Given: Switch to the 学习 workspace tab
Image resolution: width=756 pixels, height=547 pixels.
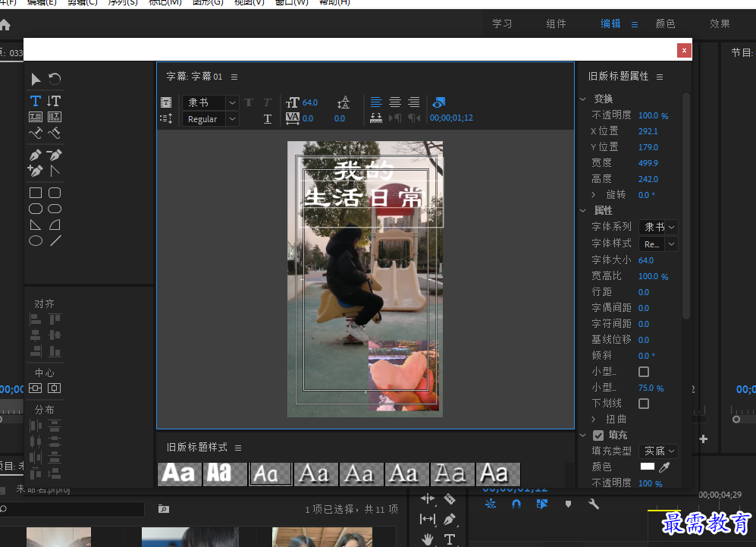Looking at the screenshot, I should [x=502, y=24].
